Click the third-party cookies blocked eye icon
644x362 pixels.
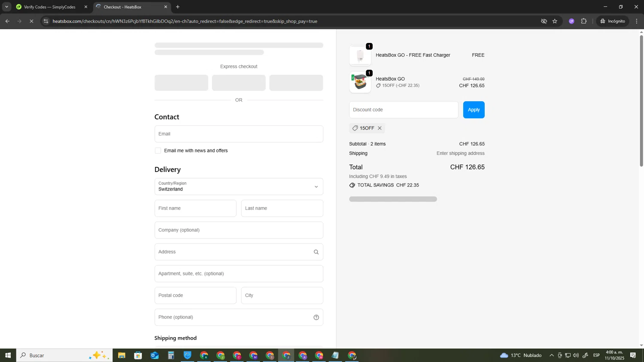tap(544, 21)
